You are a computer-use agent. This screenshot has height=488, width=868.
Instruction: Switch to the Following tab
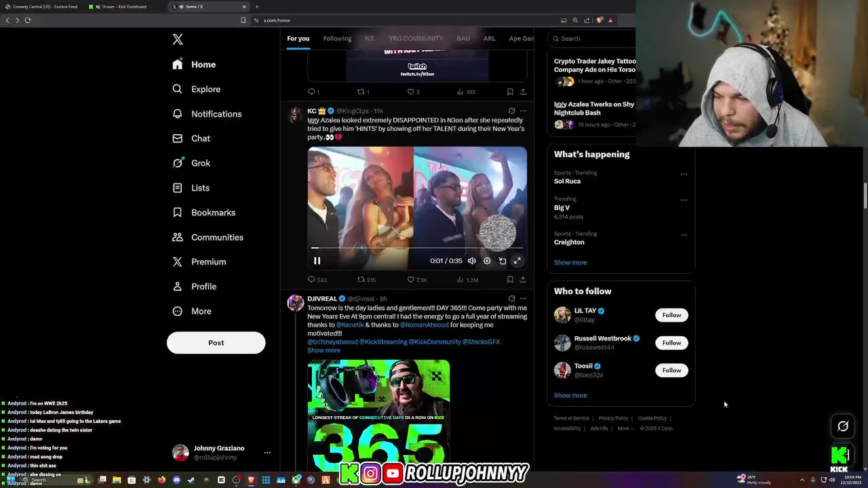coord(337,39)
